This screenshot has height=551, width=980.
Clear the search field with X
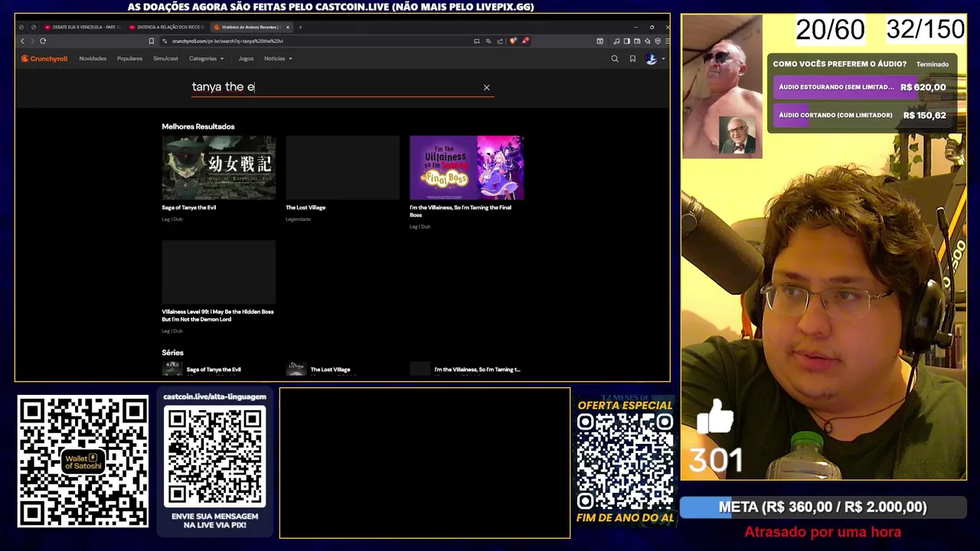486,87
